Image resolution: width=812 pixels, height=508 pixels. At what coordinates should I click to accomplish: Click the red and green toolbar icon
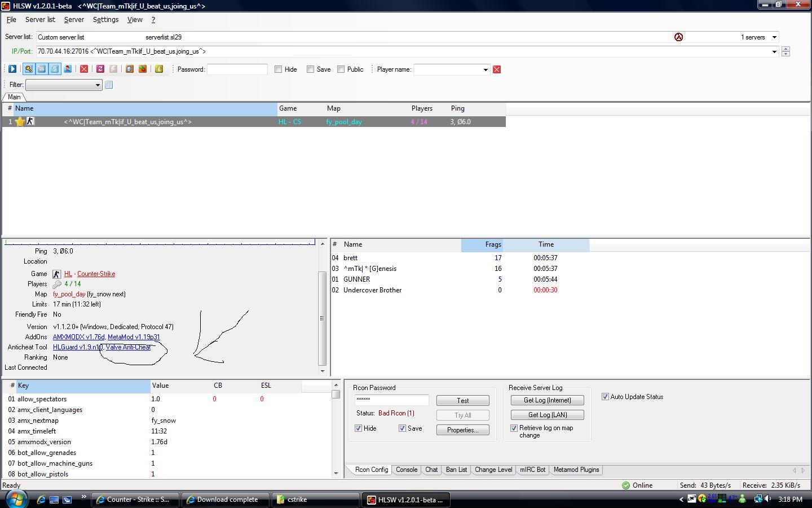(x=143, y=69)
